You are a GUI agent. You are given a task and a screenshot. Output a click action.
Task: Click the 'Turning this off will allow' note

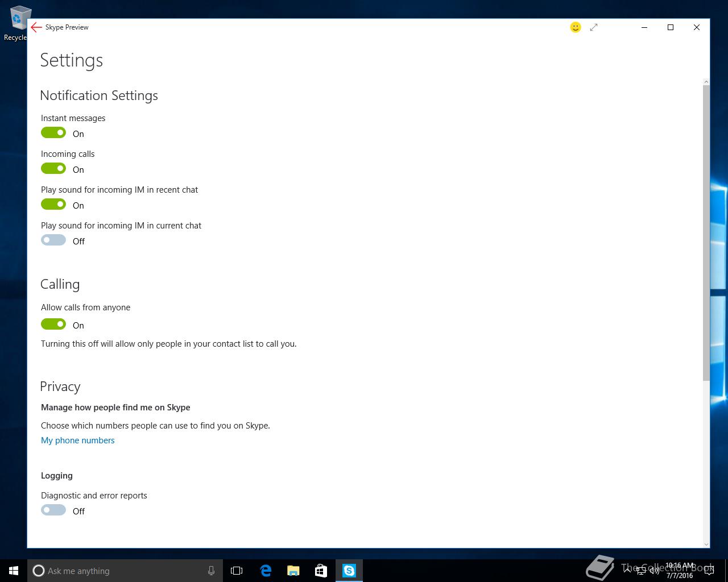tap(169, 344)
